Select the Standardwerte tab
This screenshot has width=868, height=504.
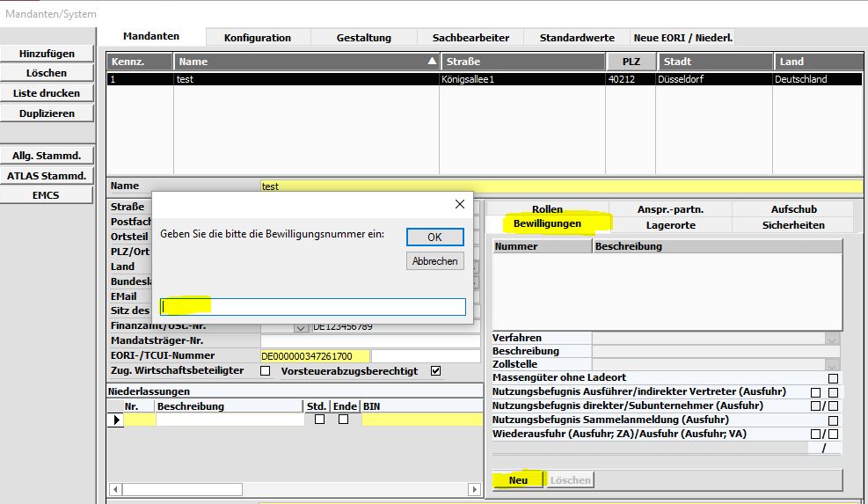tap(577, 38)
